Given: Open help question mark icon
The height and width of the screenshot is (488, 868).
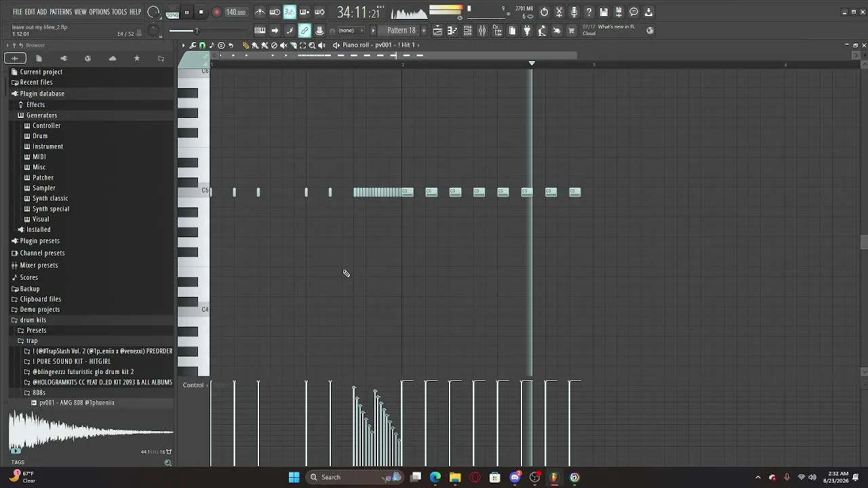Looking at the screenshot, I should (589, 12).
